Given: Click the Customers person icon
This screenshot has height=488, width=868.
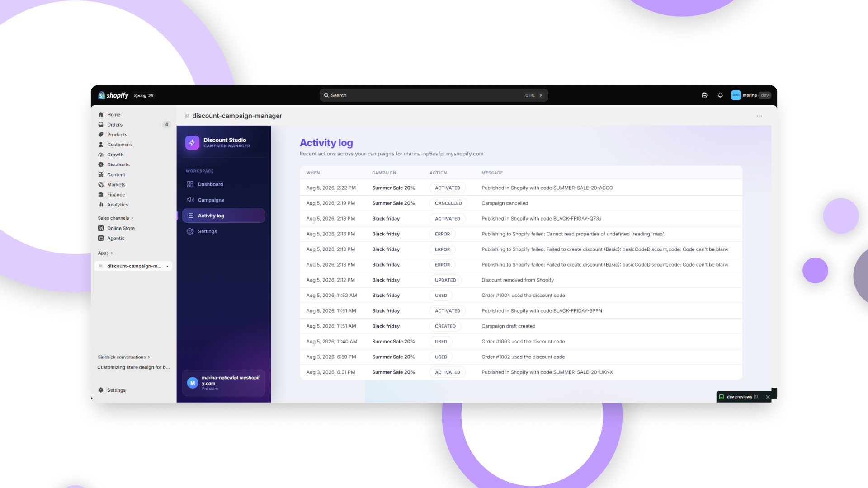Looking at the screenshot, I should [x=101, y=145].
